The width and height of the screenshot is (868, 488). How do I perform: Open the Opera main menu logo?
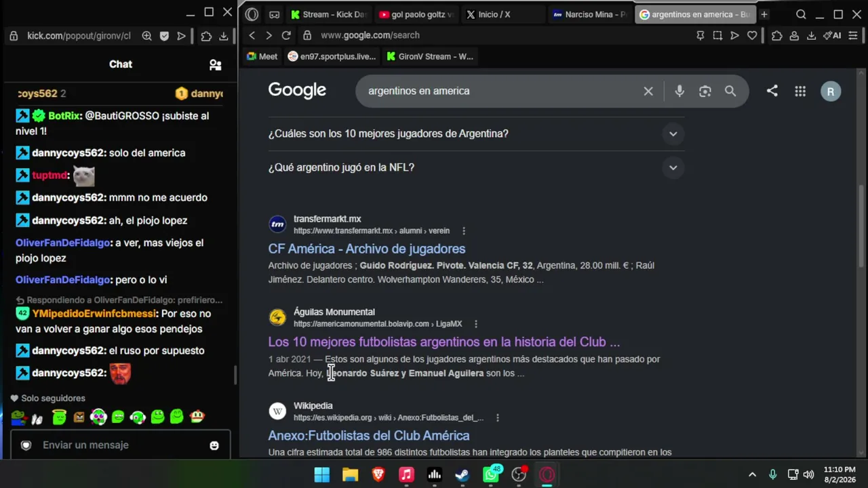[x=252, y=14]
